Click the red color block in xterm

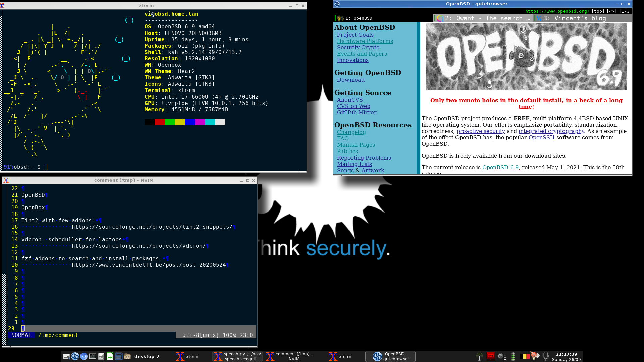click(160, 122)
